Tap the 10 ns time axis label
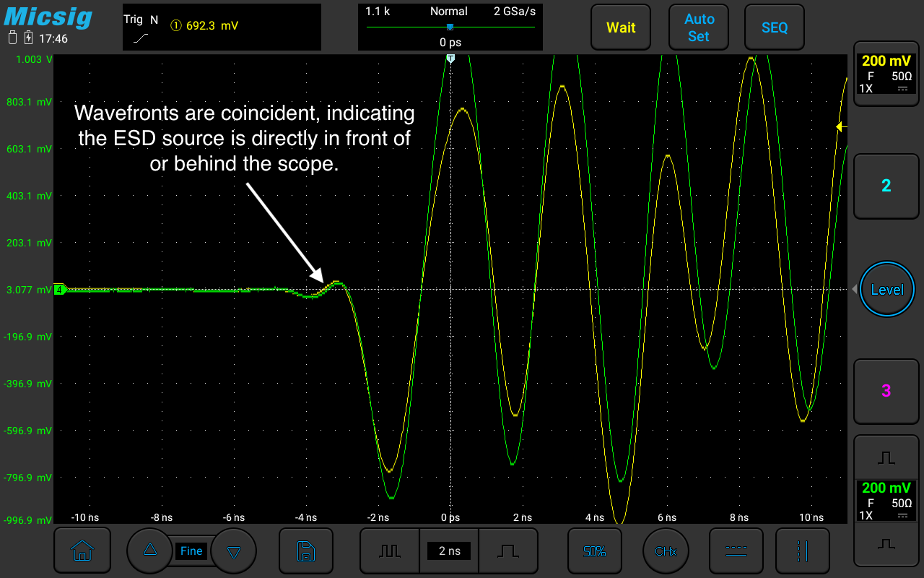 tap(811, 517)
